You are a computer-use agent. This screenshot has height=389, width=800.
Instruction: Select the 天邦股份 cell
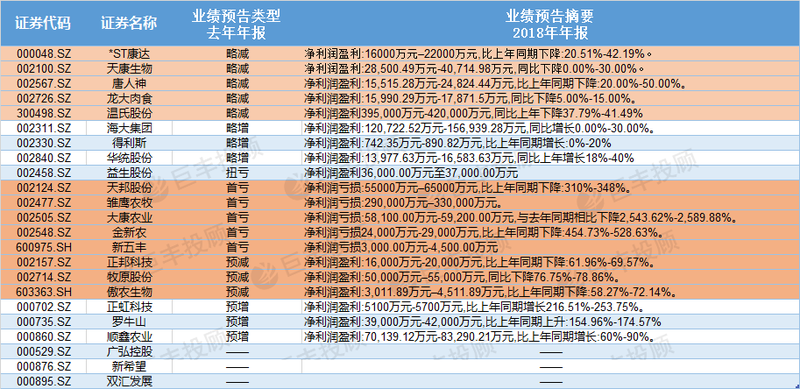click(x=129, y=187)
